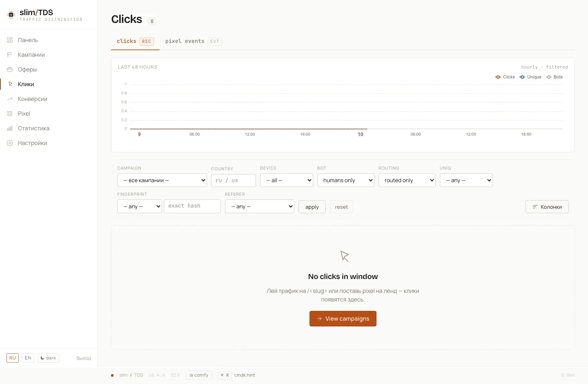Click the slim/TDS logo icon

[11, 15]
